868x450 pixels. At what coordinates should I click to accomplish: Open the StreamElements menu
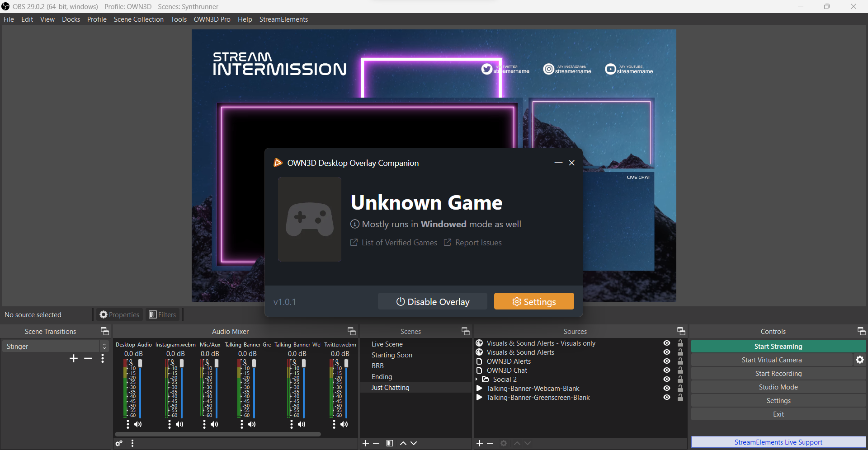283,19
